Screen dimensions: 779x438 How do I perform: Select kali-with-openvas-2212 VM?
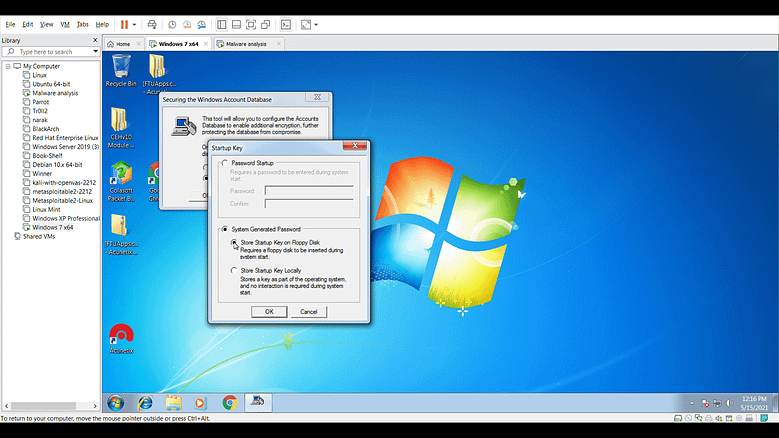(x=64, y=182)
